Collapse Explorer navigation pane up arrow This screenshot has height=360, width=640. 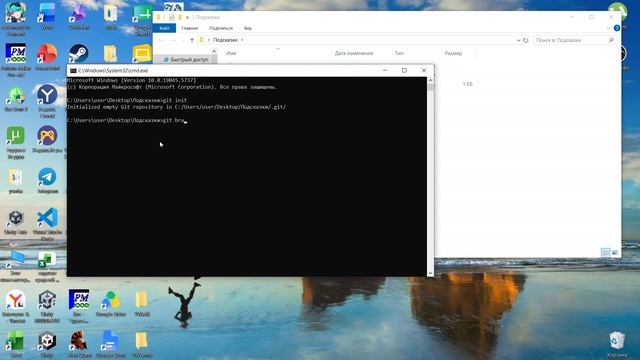tap(214, 51)
